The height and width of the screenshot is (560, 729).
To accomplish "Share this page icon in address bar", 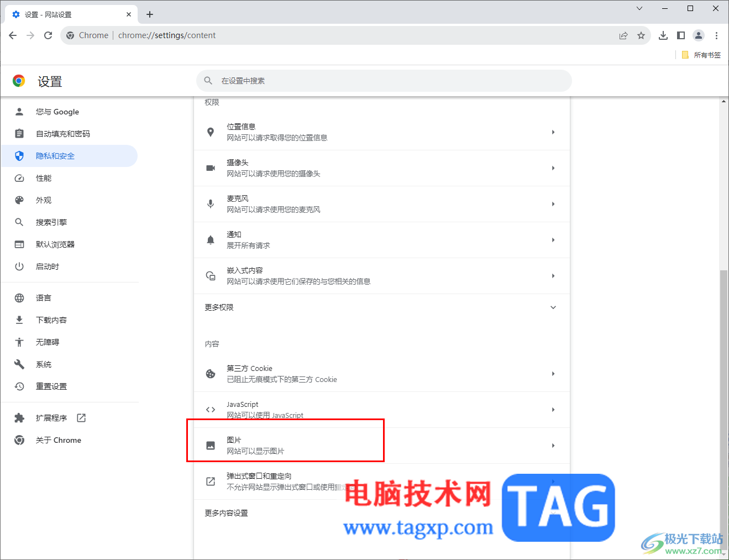I will click(623, 35).
